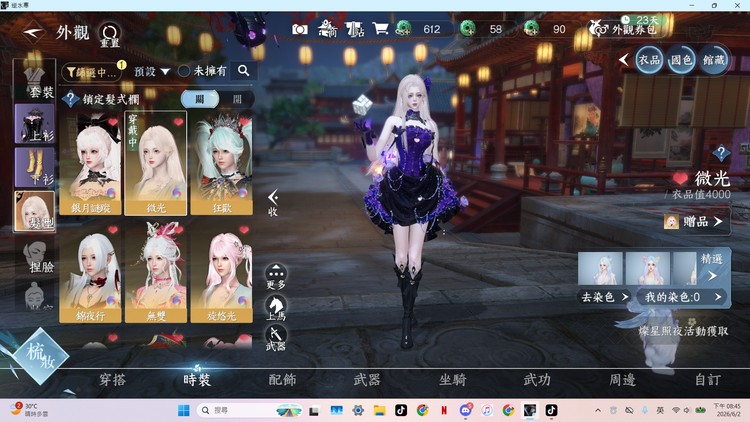750x422 pixels.
Task: Select the 狂歡 hairstyle card
Action: [221, 163]
